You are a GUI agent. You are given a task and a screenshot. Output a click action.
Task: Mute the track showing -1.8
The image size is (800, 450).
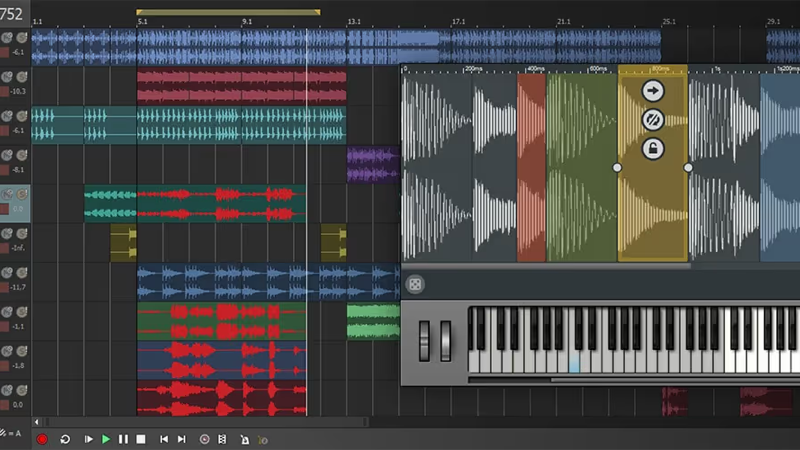[x=7, y=351]
